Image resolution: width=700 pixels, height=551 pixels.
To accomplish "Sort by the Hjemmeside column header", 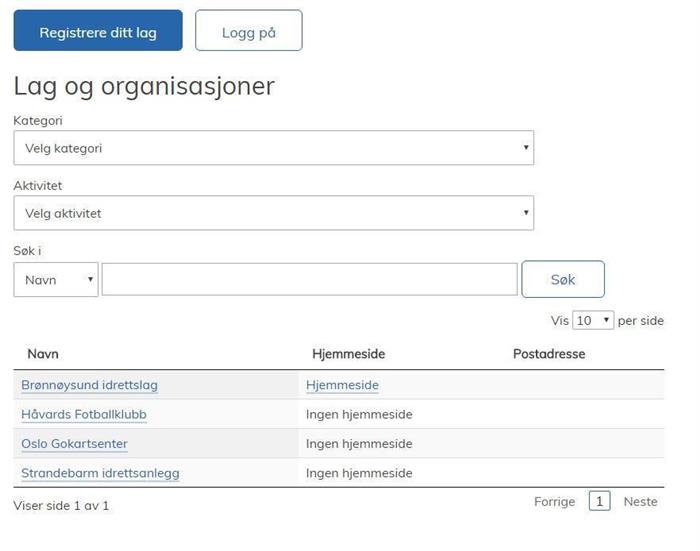I will 348,354.
